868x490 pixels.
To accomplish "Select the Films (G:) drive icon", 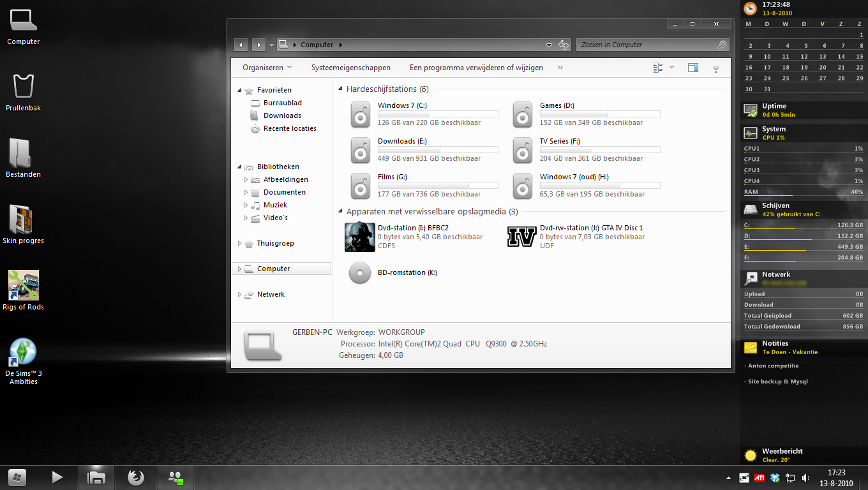I will pos(361,186).
